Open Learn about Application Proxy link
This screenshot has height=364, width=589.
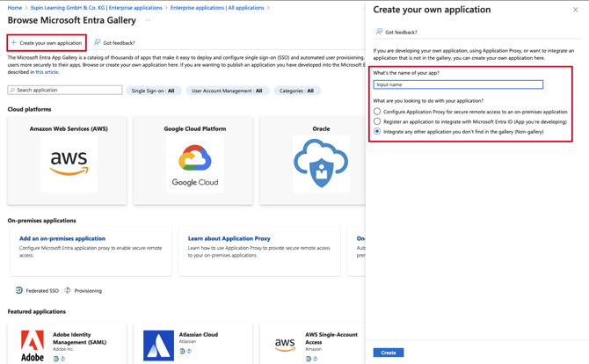pos(229,238)
